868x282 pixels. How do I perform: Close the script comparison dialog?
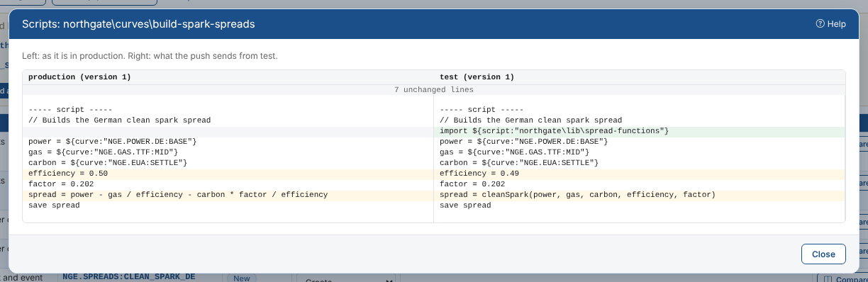(823, 254)
